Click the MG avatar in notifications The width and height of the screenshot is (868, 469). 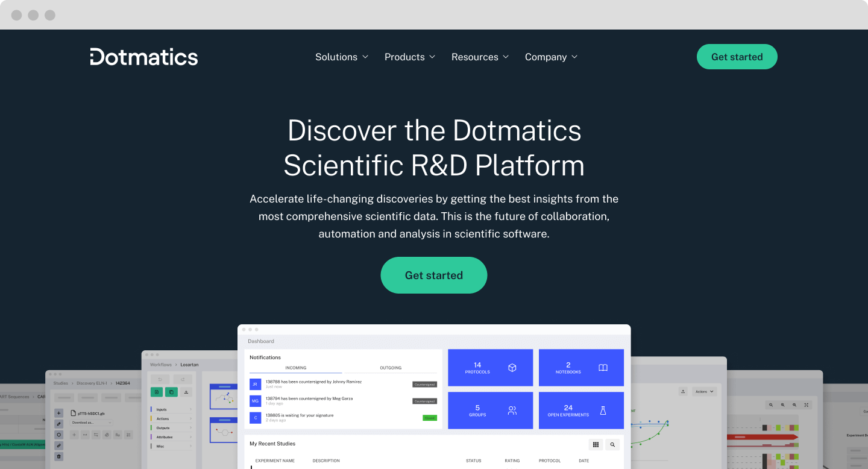(256, 401)
